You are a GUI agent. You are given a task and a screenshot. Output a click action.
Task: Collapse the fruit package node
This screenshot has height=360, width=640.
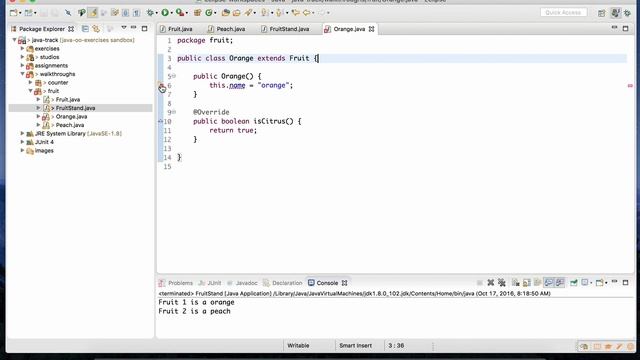point(31,91)
